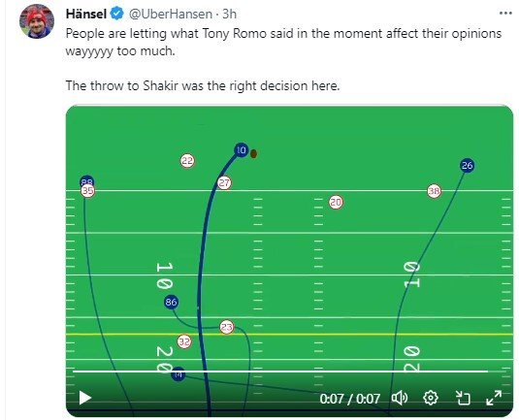
Task: Seek along the video progress bar
Action: click(280, 372)
